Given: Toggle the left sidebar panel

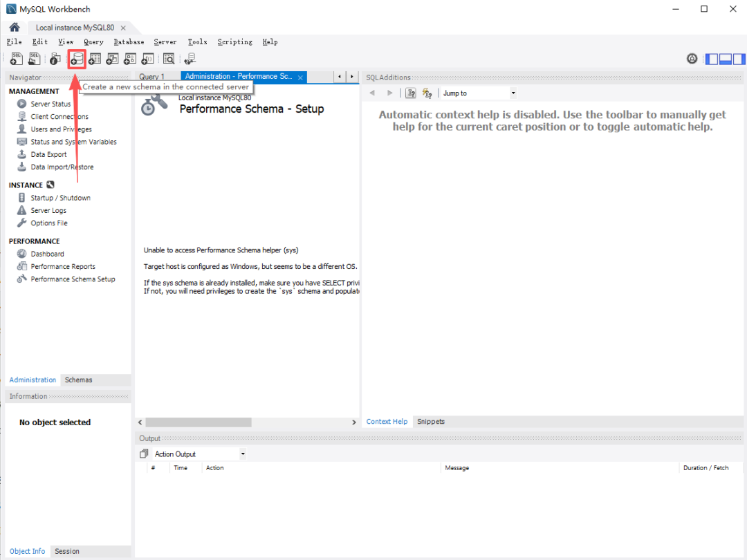Looking at the screenshot, I should coord(712,59).
